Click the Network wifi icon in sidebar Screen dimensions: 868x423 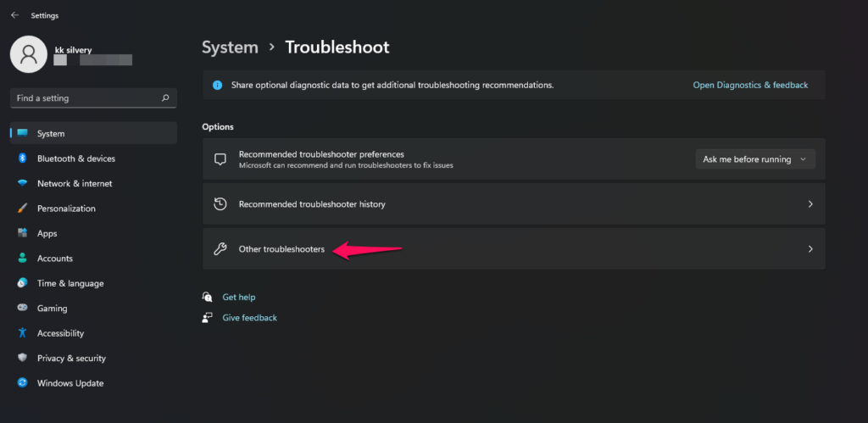point(22,183)
